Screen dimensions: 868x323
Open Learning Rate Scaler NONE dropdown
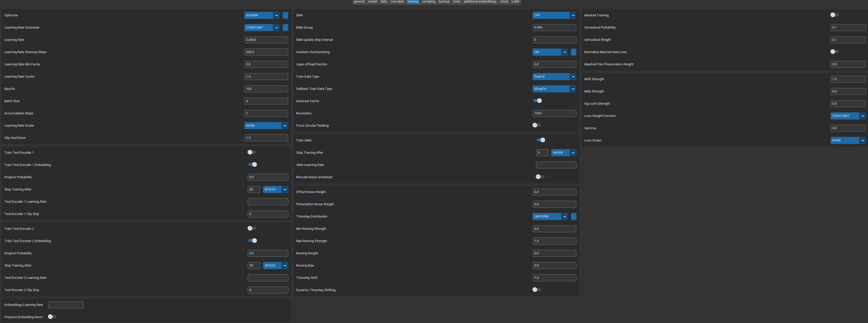point(266,125)
